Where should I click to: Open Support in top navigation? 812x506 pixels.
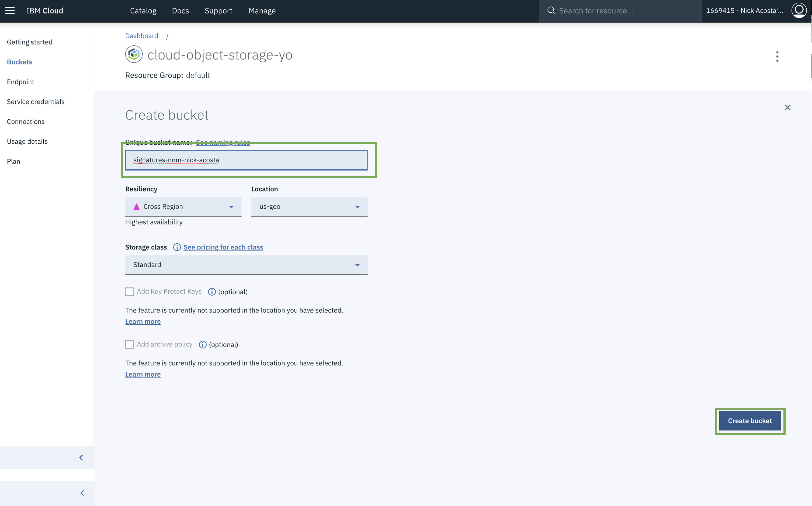click(x=218, y=11)
